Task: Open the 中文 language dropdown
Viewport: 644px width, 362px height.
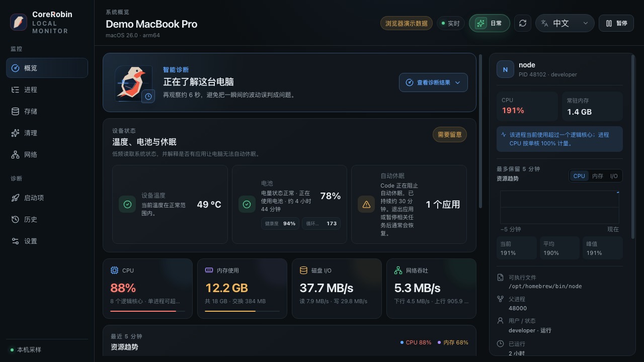Action: click(x=565, y=23)
